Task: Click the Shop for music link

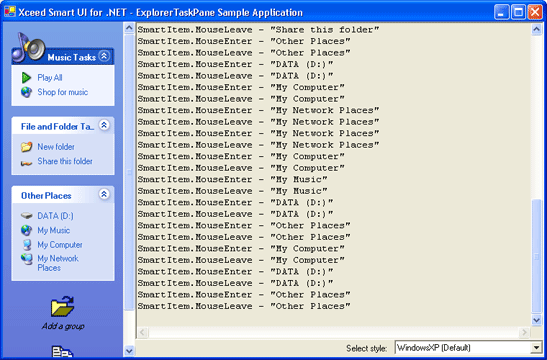Action: [x=63, y=92]
